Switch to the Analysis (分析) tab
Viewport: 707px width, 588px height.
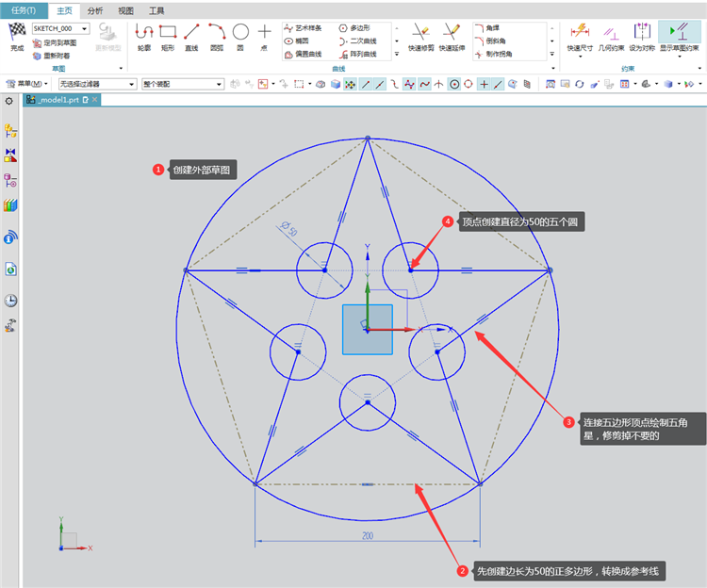tap(95, 10)
